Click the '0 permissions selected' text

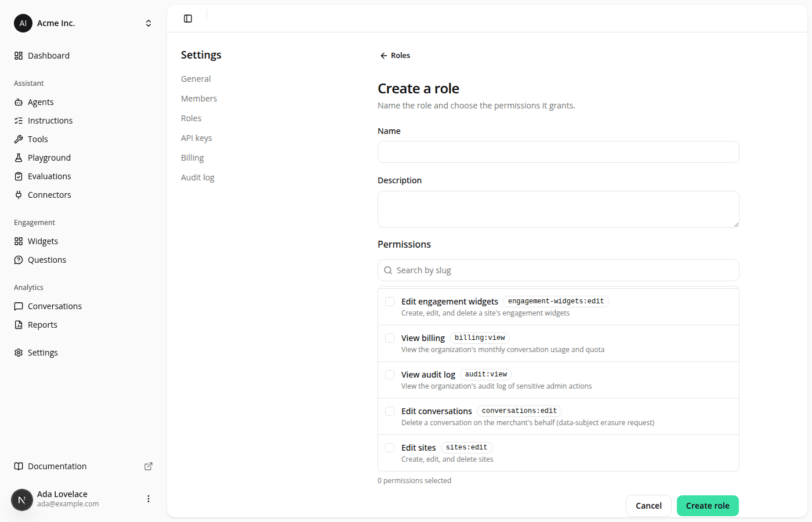[415, 481]
